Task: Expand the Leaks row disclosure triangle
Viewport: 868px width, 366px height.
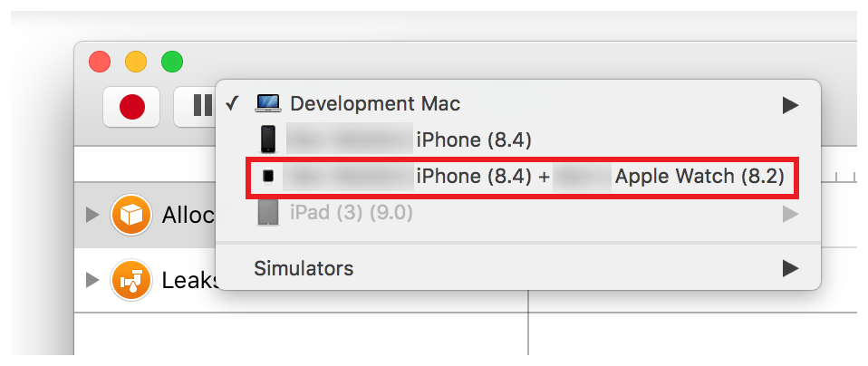Action: point(92,280)
